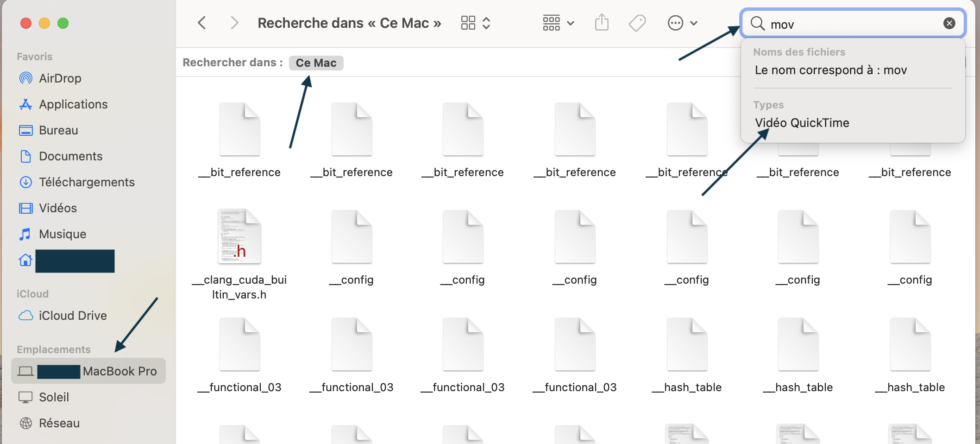
Task: Open iCloud Drive in the sidebar
Action: pyautogui.click(x=72, y=316)
